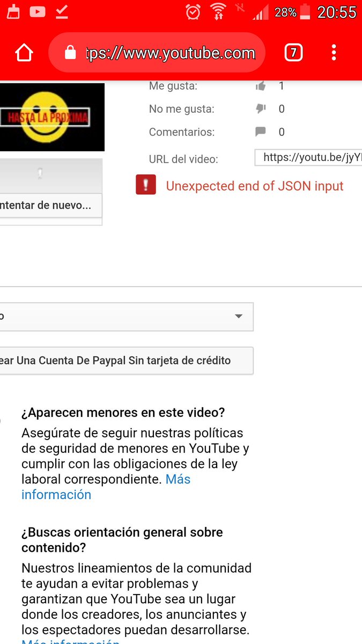Click the 'No me gusta:' label
This screenshot has height=644, width=362.
[182, 109]
